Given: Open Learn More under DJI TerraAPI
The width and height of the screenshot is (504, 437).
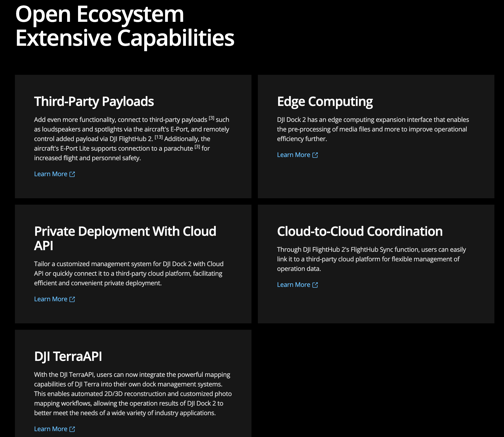Looking at the screenshot, I should pos(54,429).
